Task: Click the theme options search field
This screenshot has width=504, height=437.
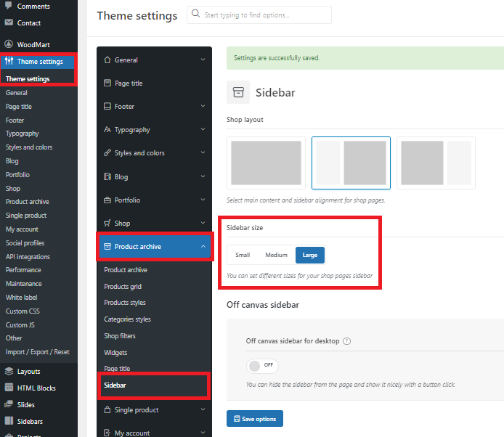Action: pyautogui.click(x=259, y=15)
